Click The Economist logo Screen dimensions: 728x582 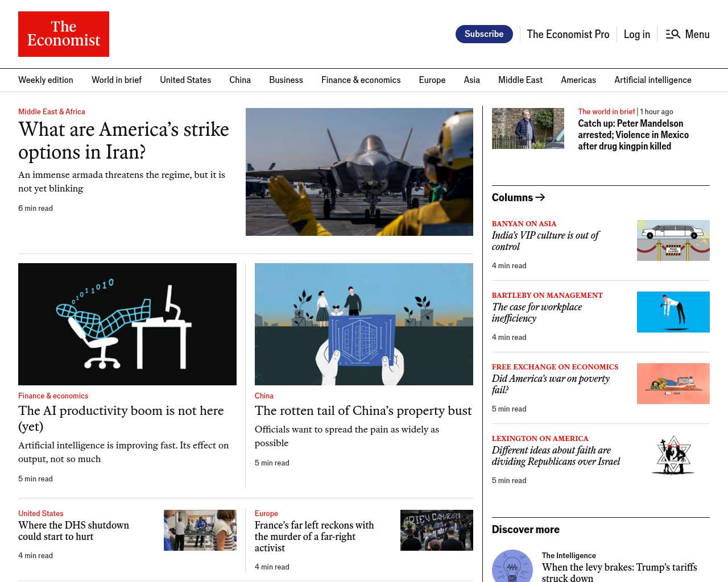64,34
